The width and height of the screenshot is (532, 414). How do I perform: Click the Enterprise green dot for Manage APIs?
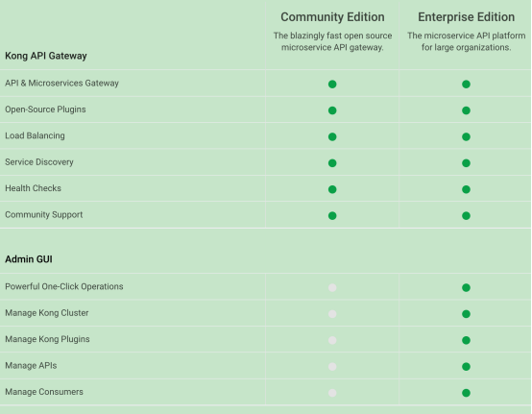[x=466, y=367]
